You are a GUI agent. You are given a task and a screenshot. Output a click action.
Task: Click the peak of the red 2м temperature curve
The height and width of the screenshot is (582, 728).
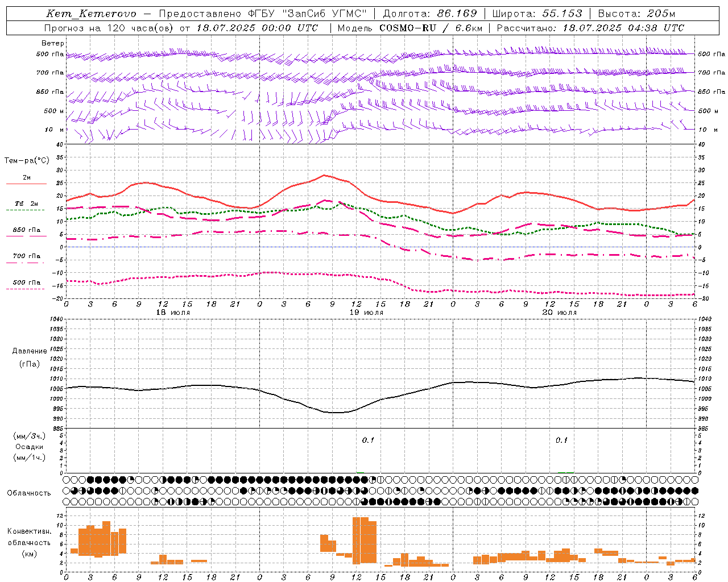point(324,175)
